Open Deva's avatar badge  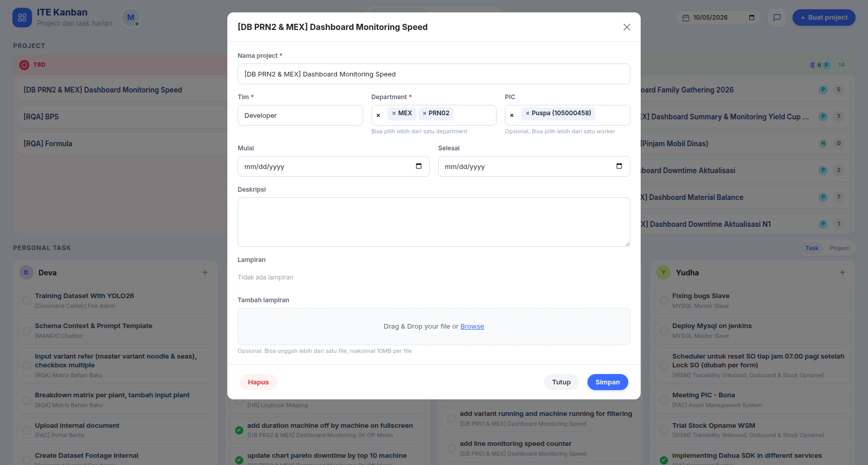26,272
